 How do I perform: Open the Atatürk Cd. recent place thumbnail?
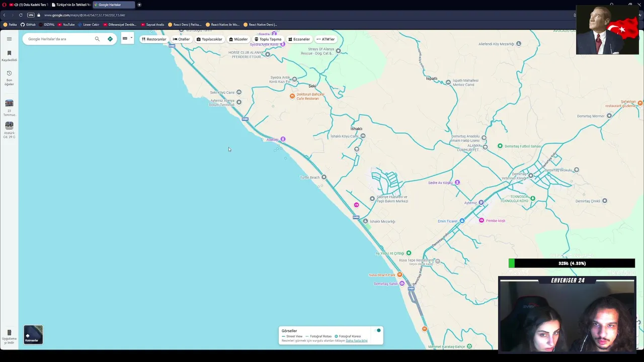click(x=9, y=125)
